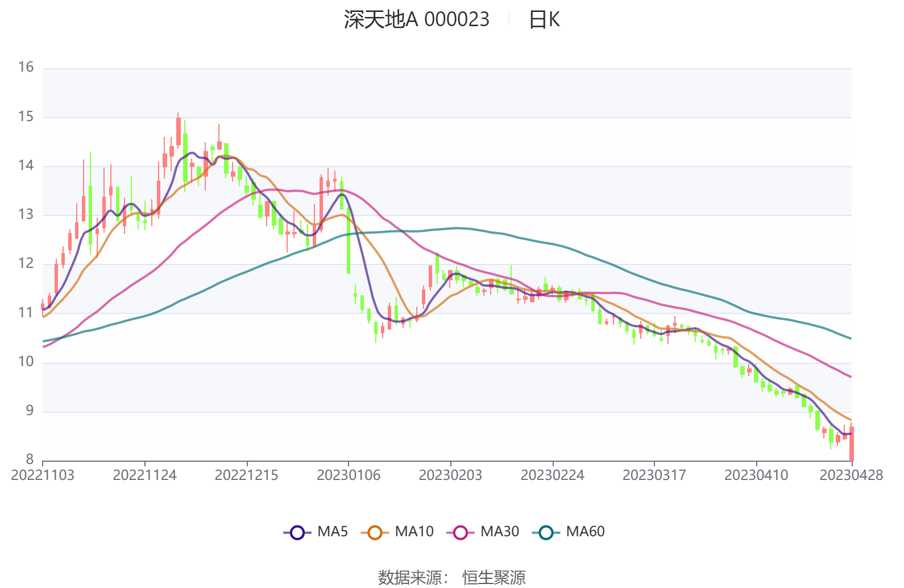Click the tall green candlestick dropping at 20230106
This screenshot has height=588, width=904.
[x=349, y=240]
